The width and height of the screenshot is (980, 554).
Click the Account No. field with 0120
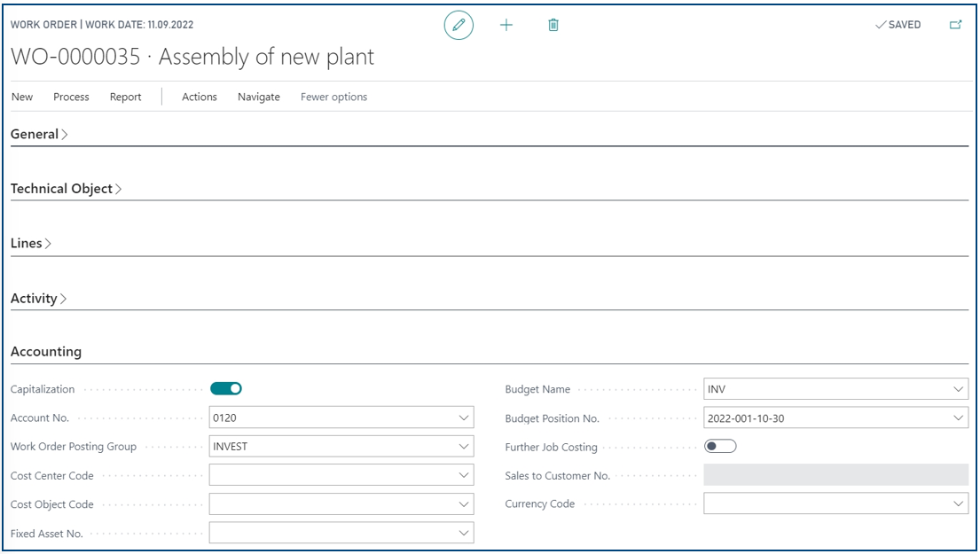coord(341,417)
